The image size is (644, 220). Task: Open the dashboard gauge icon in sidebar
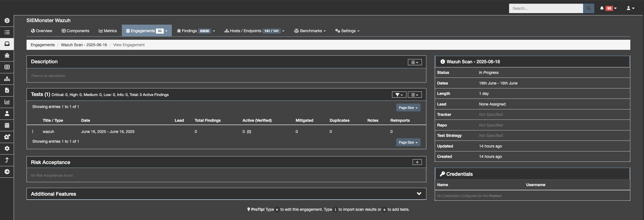[7, 20]
